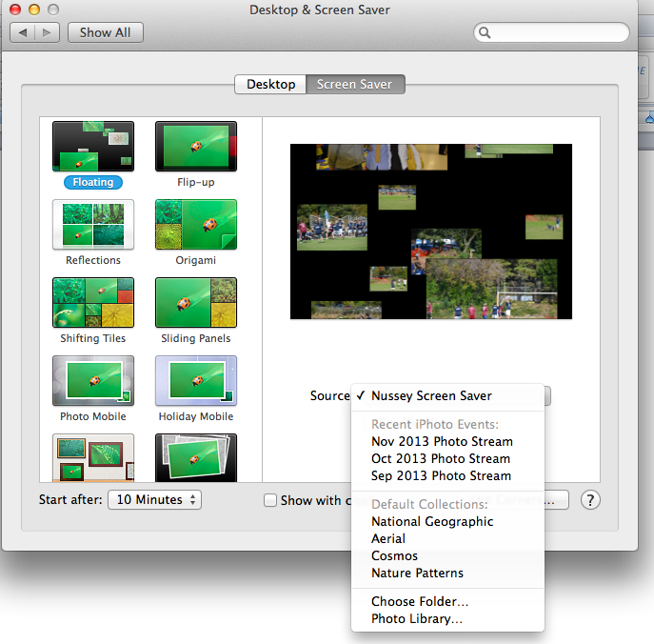Choose the Flip-up screen saver style
Image resolution: width=654 pixels, height=644 pixels.
[x=196, y=146]
